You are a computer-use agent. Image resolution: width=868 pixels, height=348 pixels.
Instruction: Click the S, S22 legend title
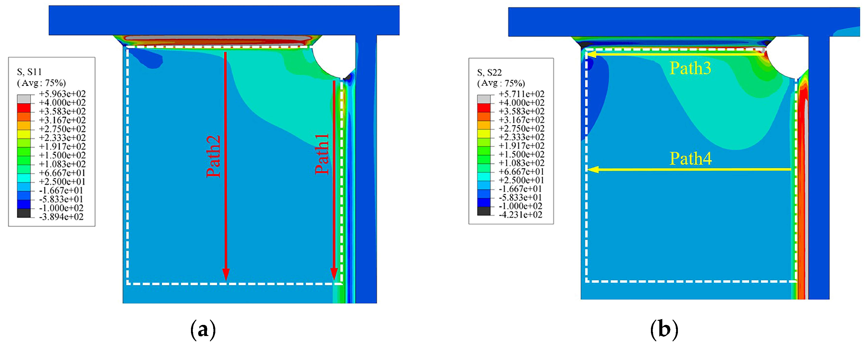tap(489, 73)
